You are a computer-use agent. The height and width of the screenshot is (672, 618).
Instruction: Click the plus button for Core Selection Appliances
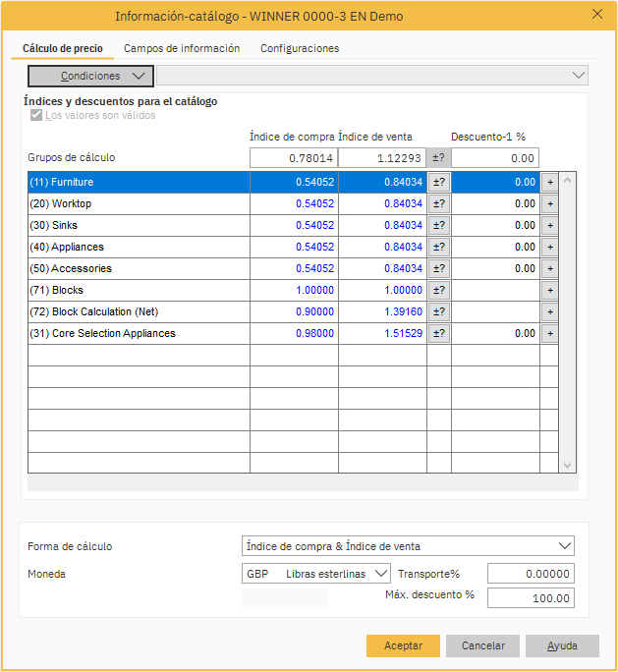550,333
